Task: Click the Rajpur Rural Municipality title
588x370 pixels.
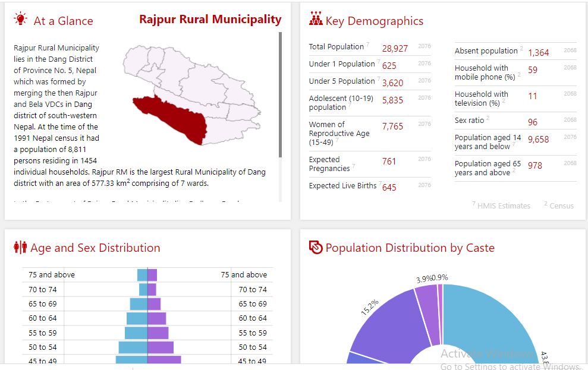Action: 210,19
